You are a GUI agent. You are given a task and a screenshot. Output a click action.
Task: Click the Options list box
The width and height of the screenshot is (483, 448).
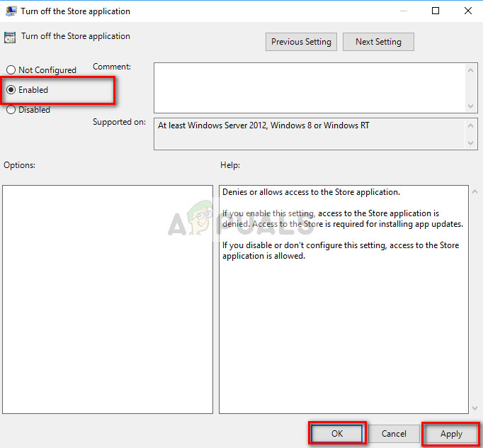108,299
